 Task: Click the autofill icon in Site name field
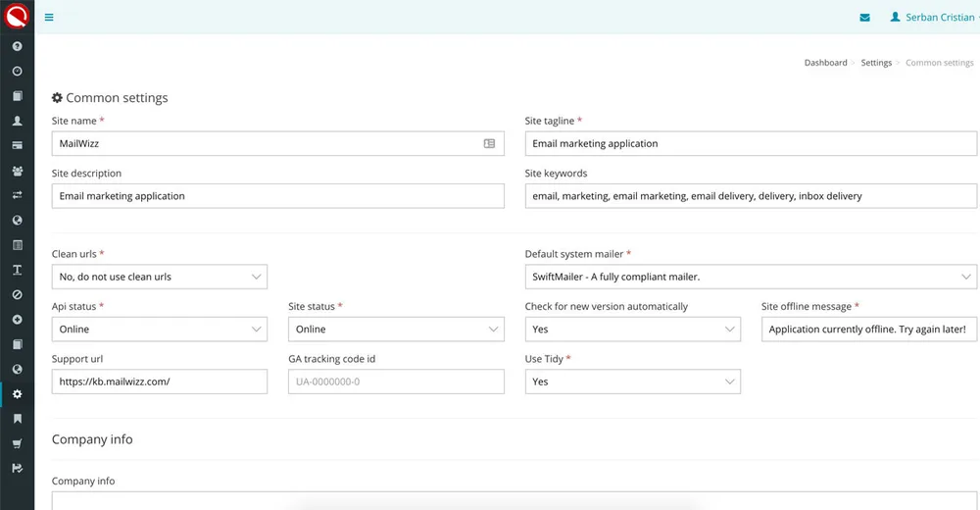(489, 143)
